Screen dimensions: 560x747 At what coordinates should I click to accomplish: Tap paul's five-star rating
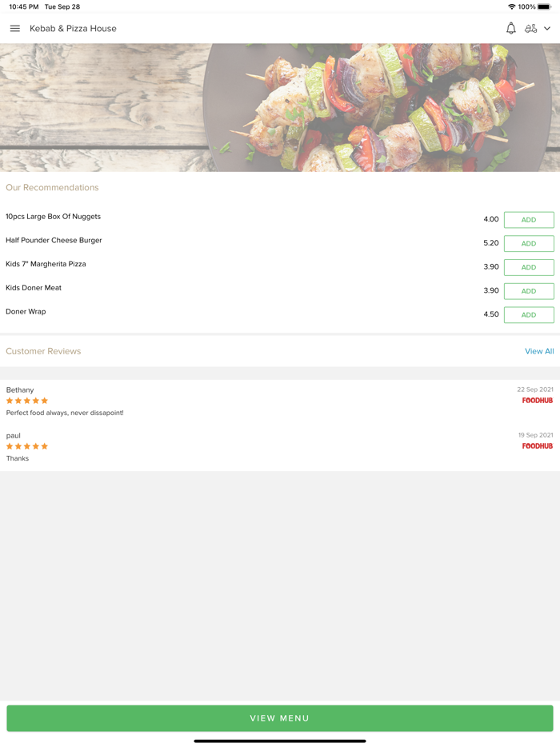coord(27,446)
